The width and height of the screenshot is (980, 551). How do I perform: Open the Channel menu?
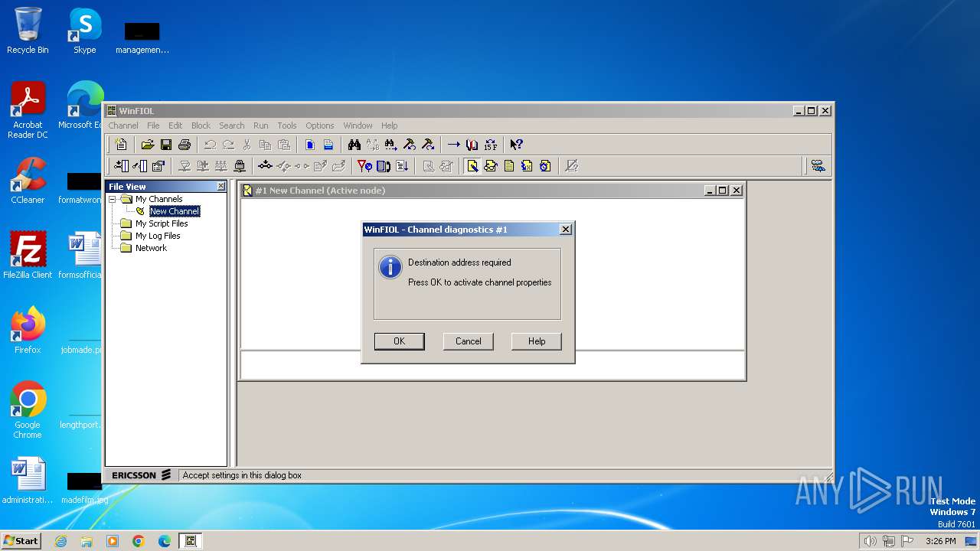[123, 126]
